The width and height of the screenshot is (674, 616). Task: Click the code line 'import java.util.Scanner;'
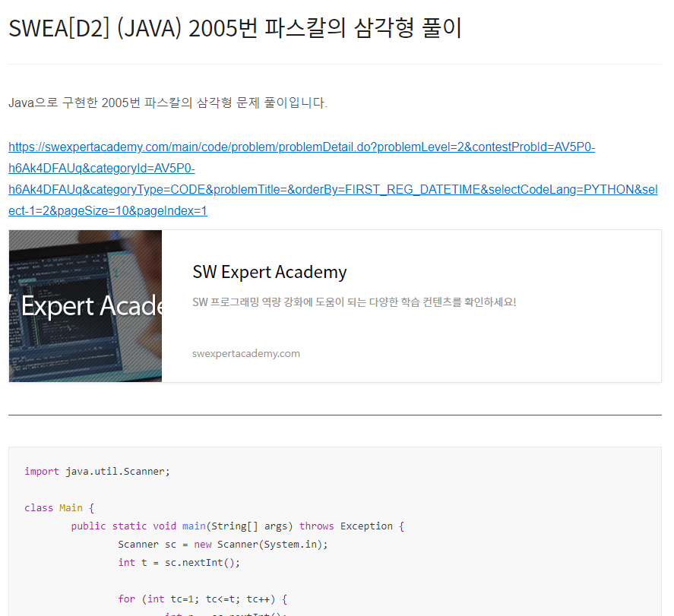(x=97, y=471)
